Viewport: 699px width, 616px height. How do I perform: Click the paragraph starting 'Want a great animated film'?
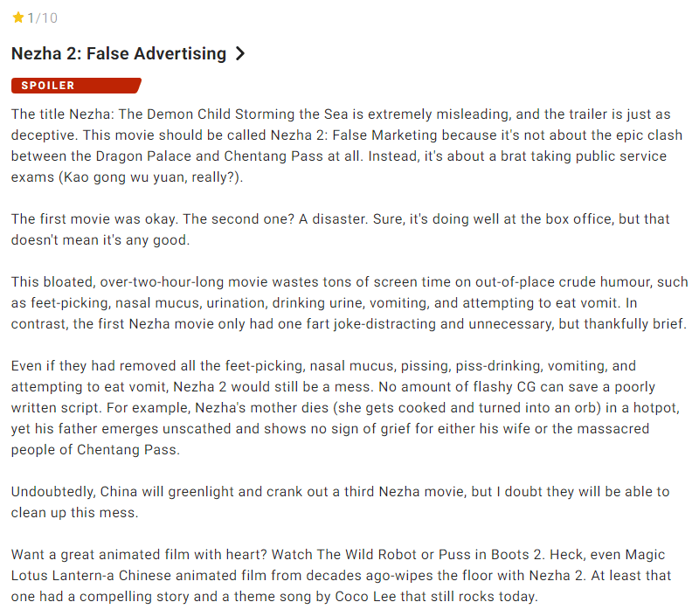341,576
